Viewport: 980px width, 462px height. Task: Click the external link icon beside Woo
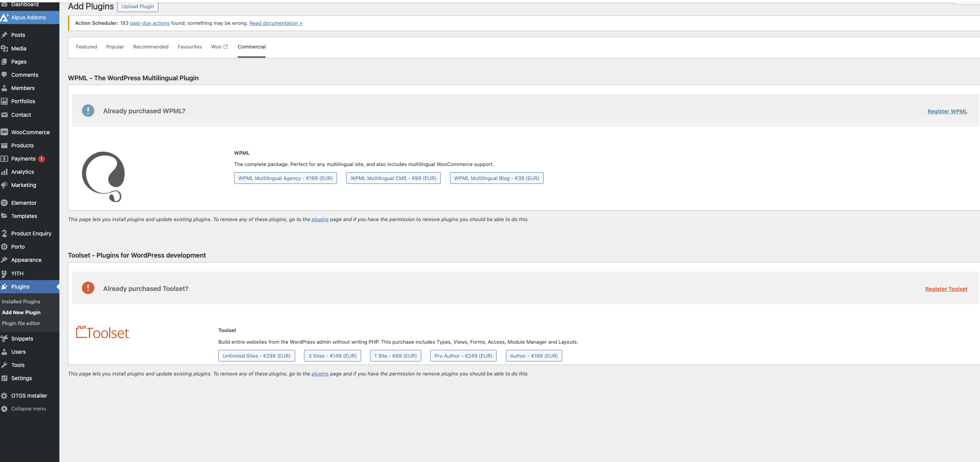(x=226, y=47)
